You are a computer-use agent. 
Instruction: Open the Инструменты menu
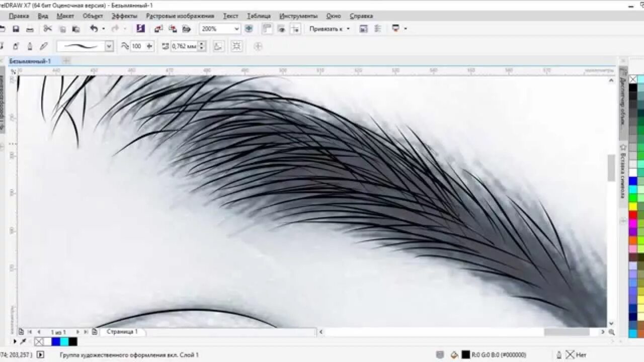(x=298, y=16)
